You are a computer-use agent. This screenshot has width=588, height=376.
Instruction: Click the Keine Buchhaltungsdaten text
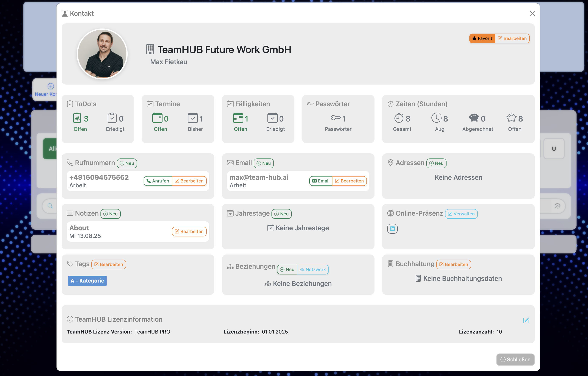coord(462,278)
